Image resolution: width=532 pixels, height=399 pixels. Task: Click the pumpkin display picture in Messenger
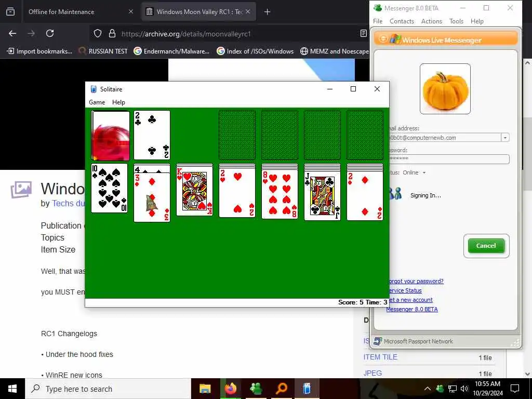pyautogui.click(x=445, y=89)
